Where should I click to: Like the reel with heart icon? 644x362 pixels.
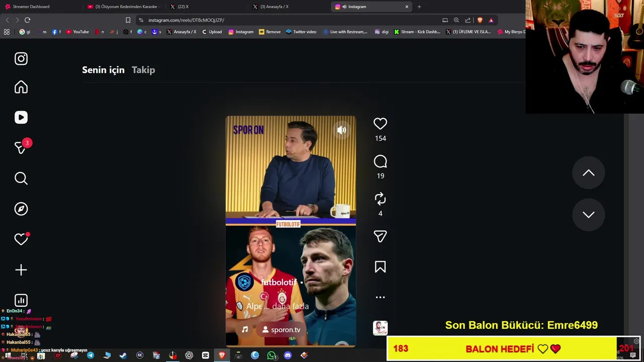380,124
